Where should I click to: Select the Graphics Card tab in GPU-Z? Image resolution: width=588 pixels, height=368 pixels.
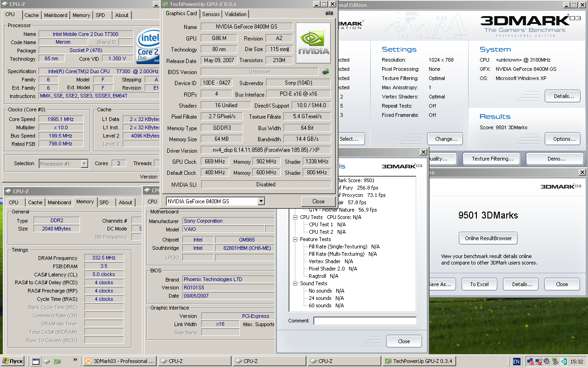point(181,13)
